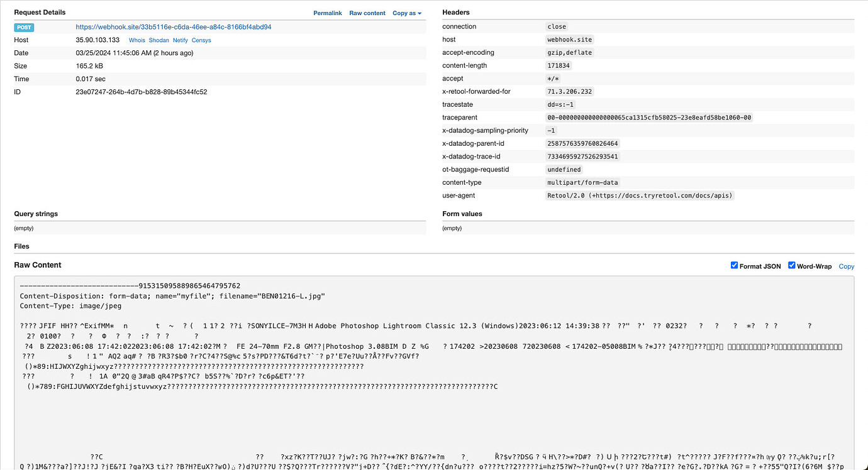
Task: Click the multipart/form-data content-type value
Action: coord(582,182)
